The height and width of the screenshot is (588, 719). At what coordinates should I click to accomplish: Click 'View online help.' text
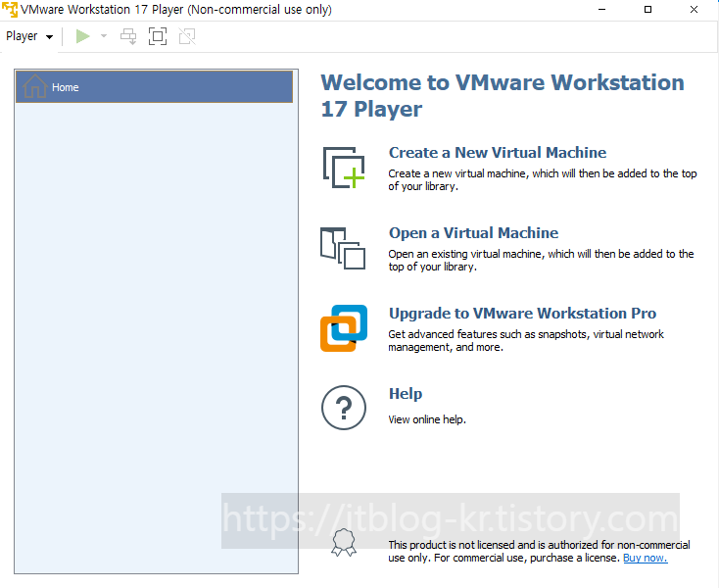427,419
